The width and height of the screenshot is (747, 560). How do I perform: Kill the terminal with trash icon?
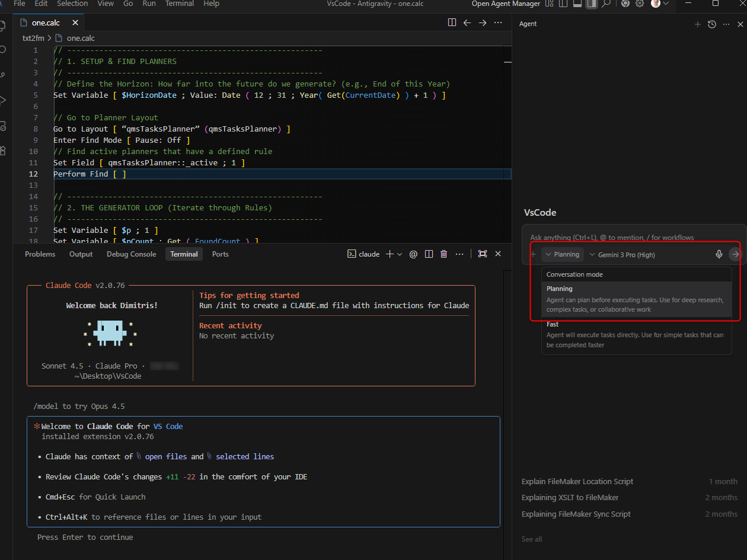tap(443, 254)
